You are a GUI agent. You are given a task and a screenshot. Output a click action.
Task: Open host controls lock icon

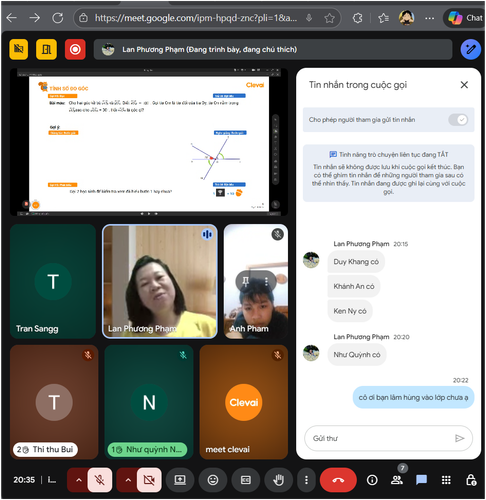tap(471, 480)
